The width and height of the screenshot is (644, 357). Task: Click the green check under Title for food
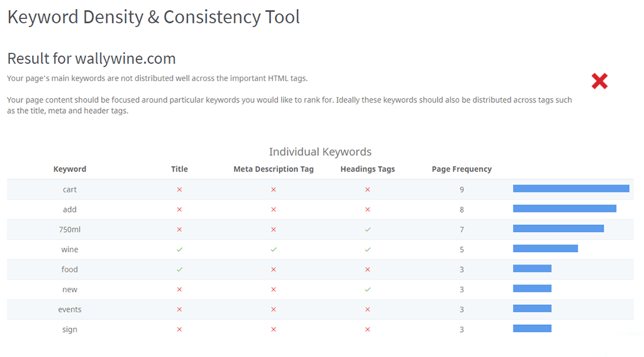pyautogui.click(x=179, y=270)
